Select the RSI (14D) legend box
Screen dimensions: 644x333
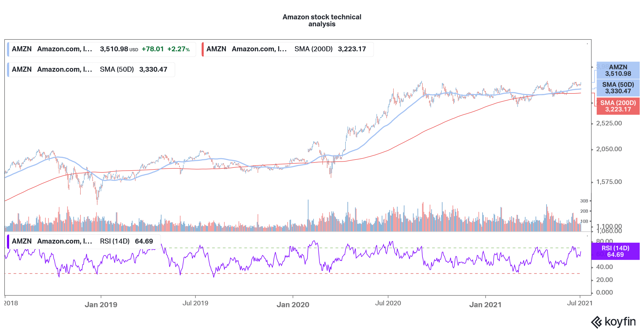84,241
